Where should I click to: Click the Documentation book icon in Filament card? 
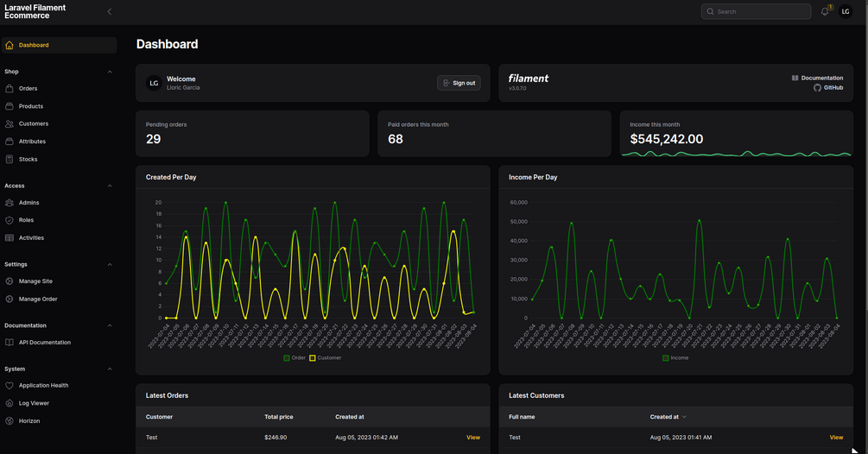795,78
